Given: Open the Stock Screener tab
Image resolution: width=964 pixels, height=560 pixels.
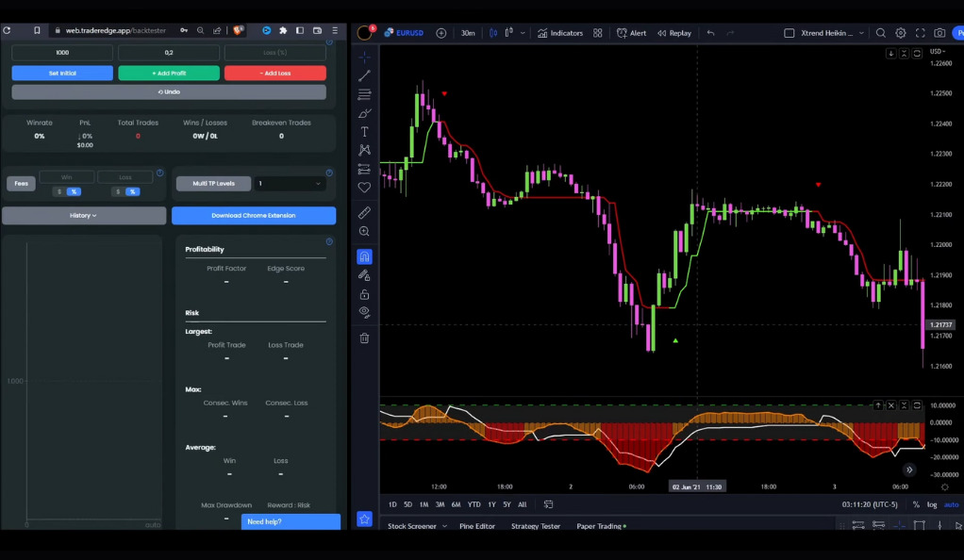Looking at the screenshot, I should [x=412, y=526].
